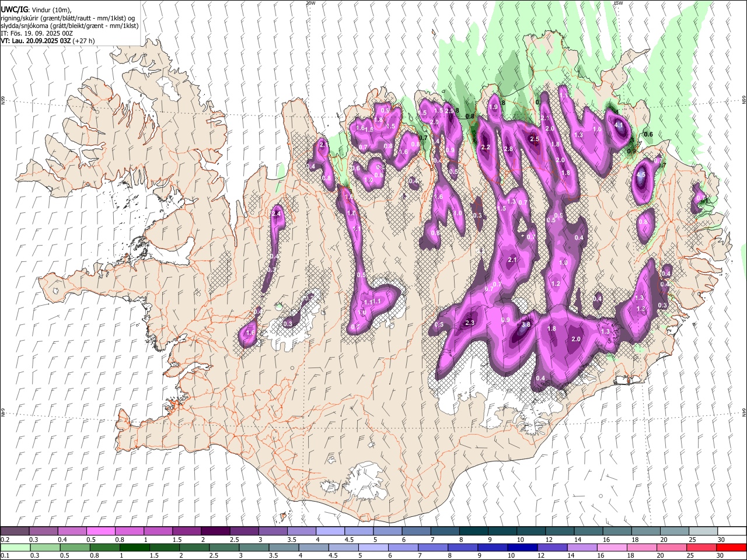
Task: Click the bright red rain swatch labeled 30
Action: click(x=731, y=548)
